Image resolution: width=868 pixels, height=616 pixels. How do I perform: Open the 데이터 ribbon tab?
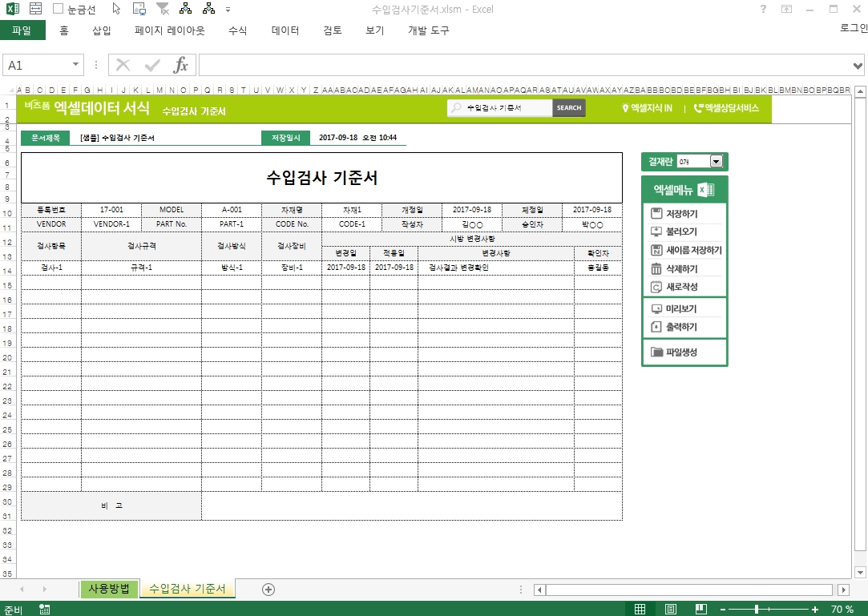point(285,31)
